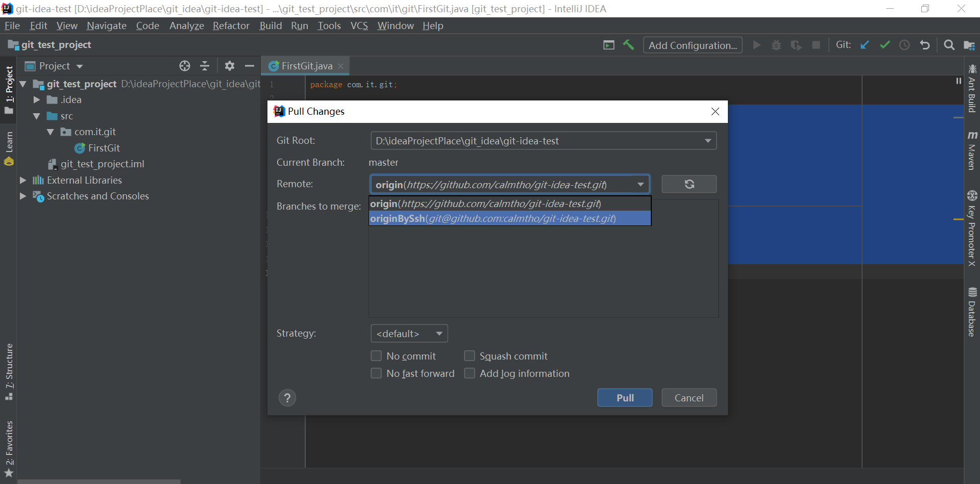The width and height of the screenshot is (980, 484).
Task: Click the Git update project arrow icon
Action: 865,45
